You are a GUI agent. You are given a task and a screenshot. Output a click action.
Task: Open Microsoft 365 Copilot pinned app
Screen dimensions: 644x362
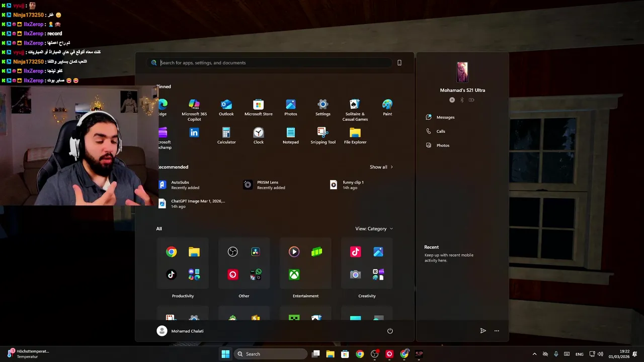pos(194,109)
